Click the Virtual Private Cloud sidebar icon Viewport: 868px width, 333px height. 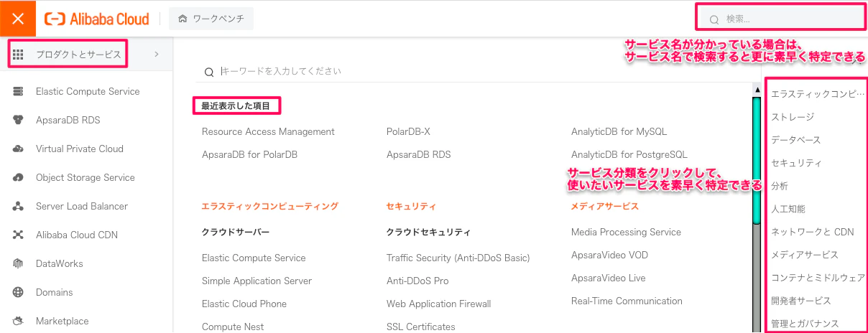[19, 149]
